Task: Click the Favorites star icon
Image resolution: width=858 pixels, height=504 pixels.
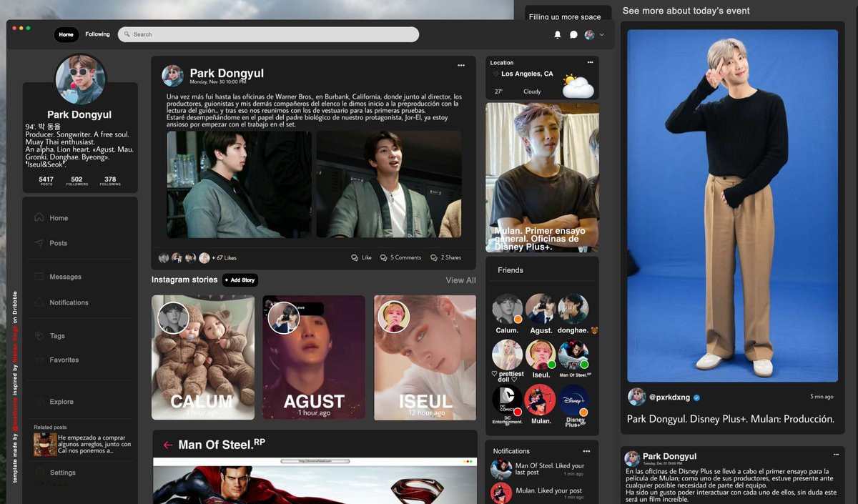Action: [x=39, y=360]
